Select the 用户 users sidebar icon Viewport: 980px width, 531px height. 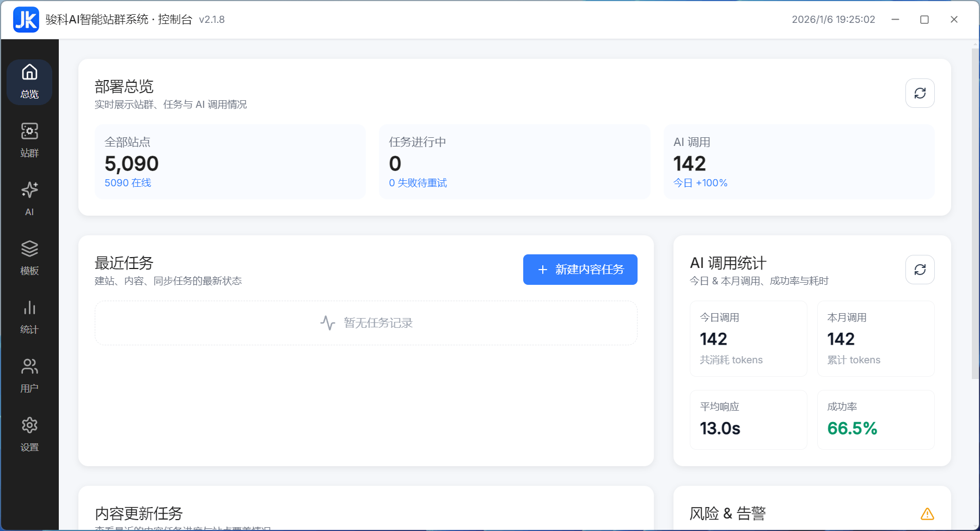point(29,375)
